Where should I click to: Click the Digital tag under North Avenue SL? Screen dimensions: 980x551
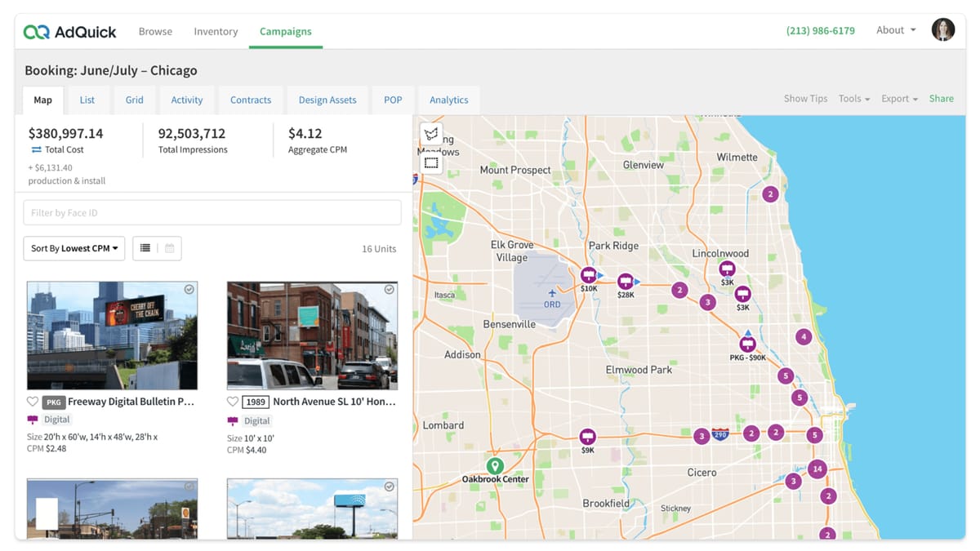(257, 421)
